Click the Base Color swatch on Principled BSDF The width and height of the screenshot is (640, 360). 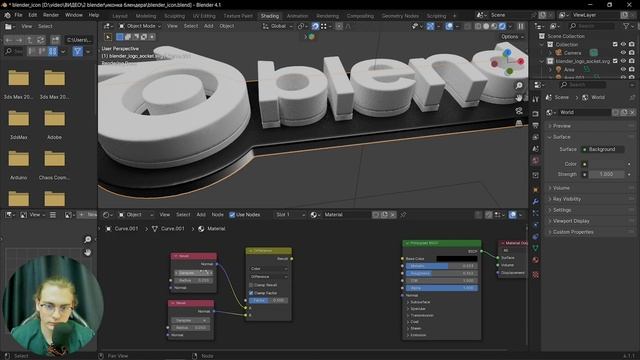pyautogui.click(x=457, y=259)
